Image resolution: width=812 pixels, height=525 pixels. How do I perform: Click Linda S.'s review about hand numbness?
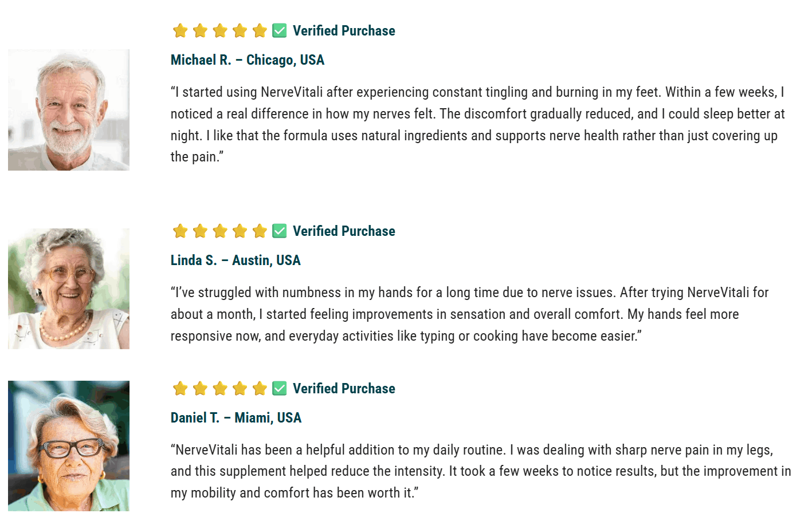click(469, 314)
